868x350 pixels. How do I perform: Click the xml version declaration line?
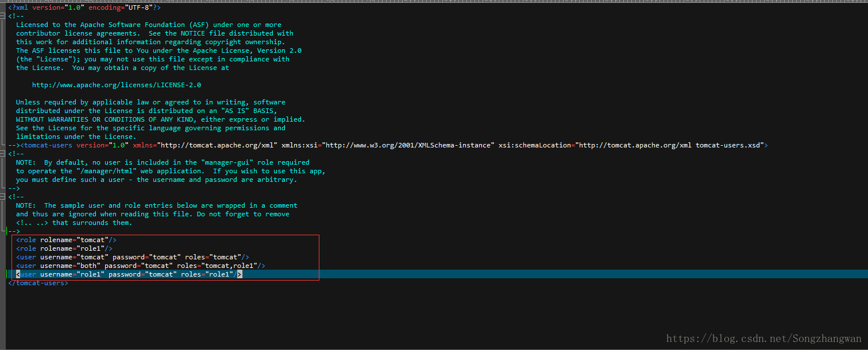coord(84,7)
